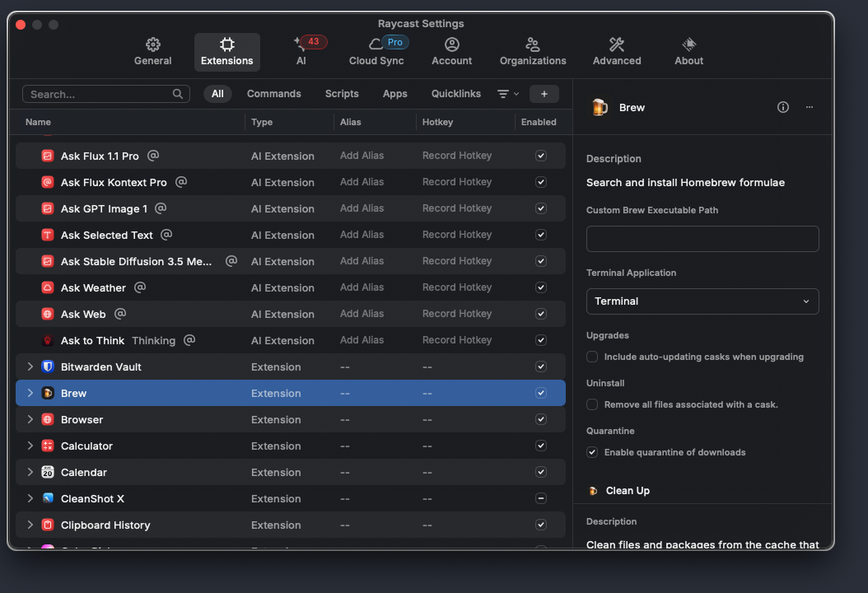Image resolution: width=868 pixels, height=593 pixels.
Task: Toggle Enable quarantine of downloads checkbox
Action: click(x=592, y=452)
